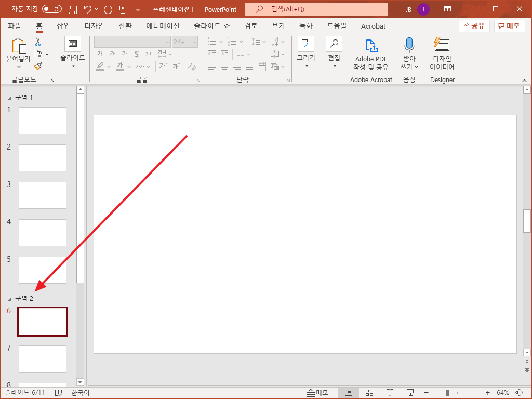Image resolution: width=532 pixels, height=399 pixels.
Task: Open Quick Access Toolbar customization dropdown
Action: click(x=138, y=9)
